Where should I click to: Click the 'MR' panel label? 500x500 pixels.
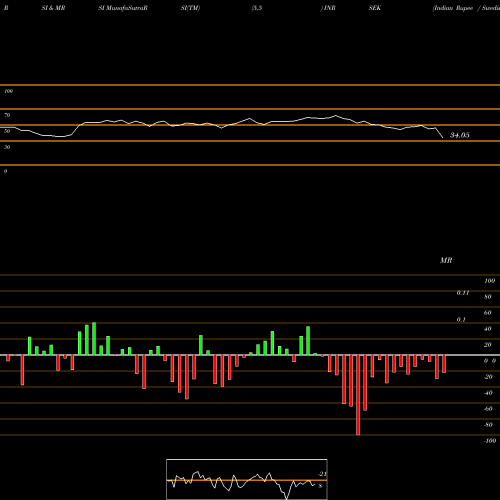coord(446,260)
